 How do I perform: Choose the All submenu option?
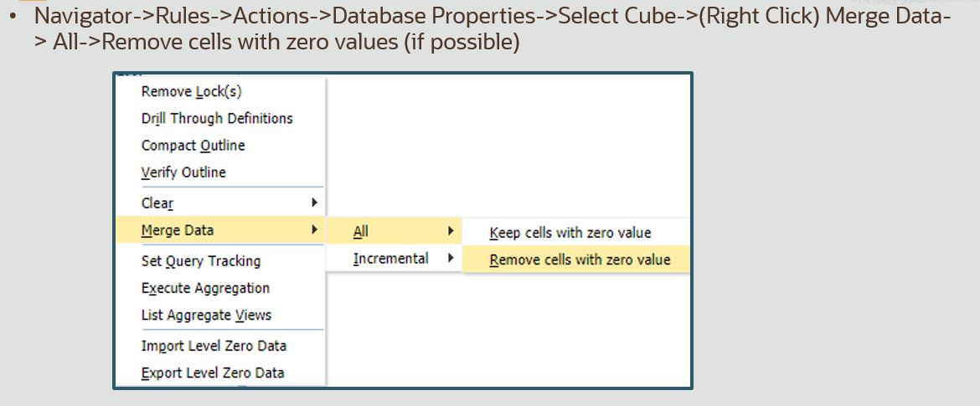[361, 232]
